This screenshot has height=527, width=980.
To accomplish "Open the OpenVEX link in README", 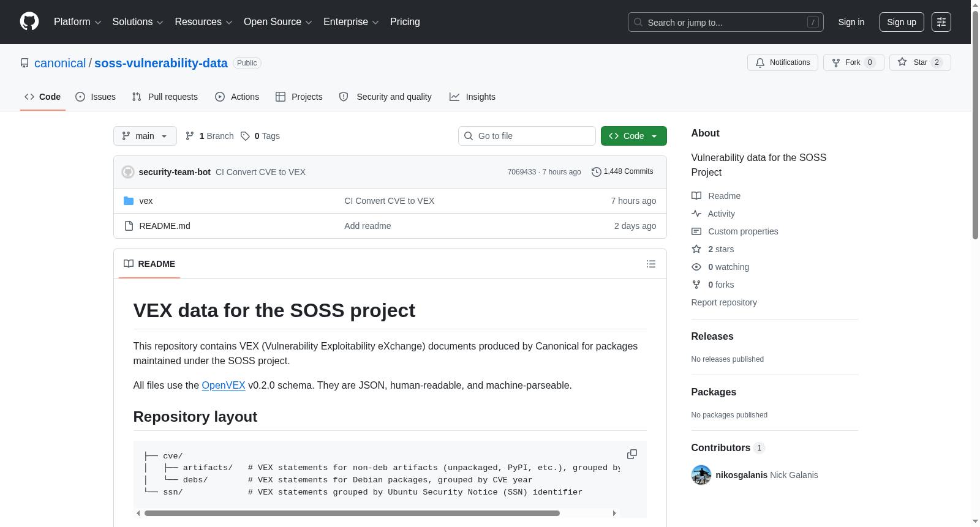I will point(224,386).
